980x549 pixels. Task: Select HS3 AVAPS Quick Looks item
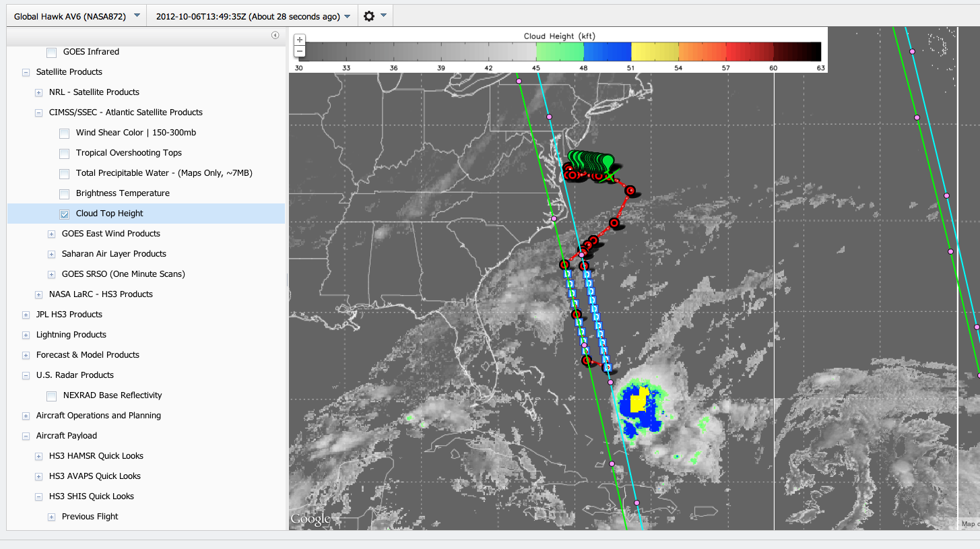pyautogui.click(x=94, y=476)
